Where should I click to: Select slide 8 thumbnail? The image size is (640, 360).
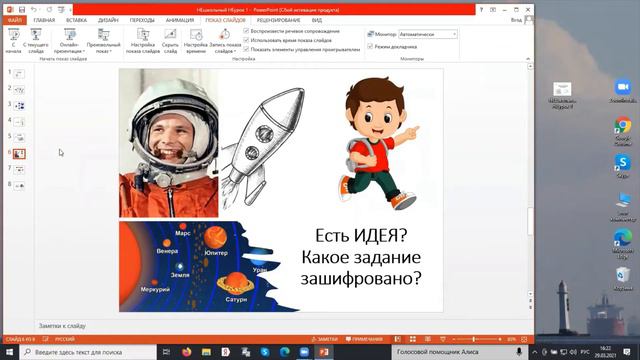click(x=19, y=186)
